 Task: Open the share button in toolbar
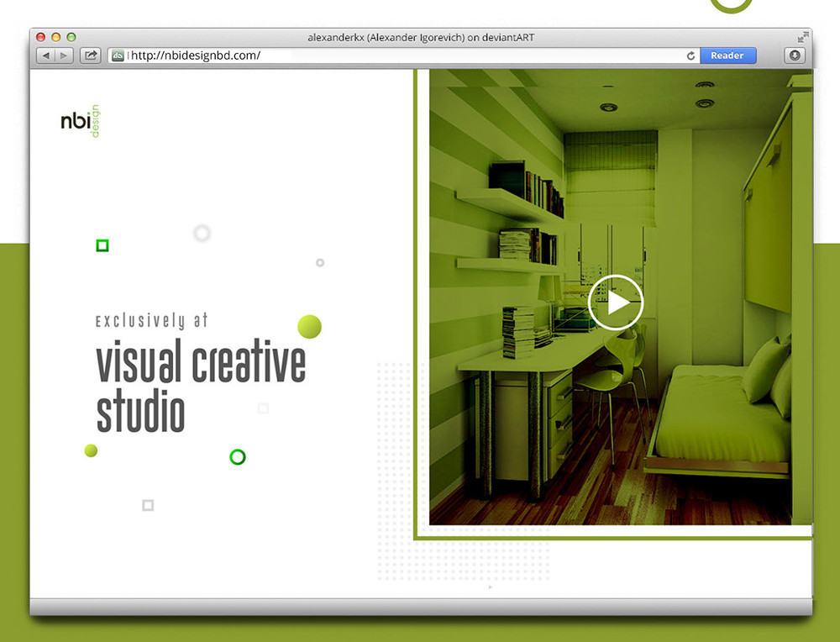[x=91, y=55]
